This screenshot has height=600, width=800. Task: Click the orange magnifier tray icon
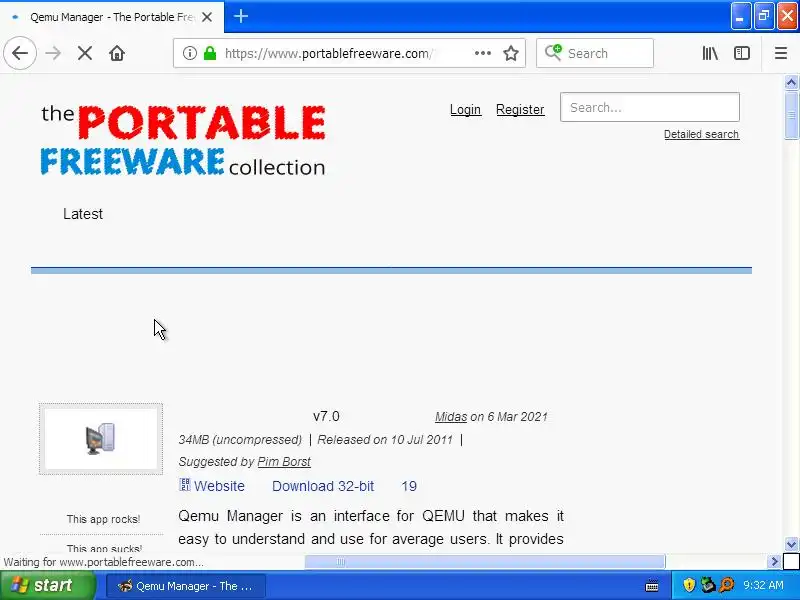726,585
